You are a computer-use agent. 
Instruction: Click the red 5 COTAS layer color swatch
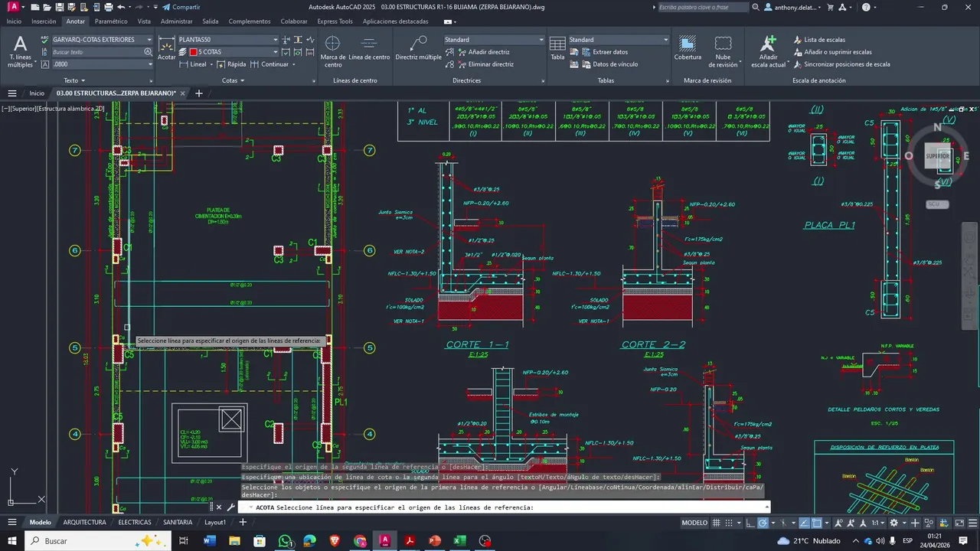[x=194, y=52]
